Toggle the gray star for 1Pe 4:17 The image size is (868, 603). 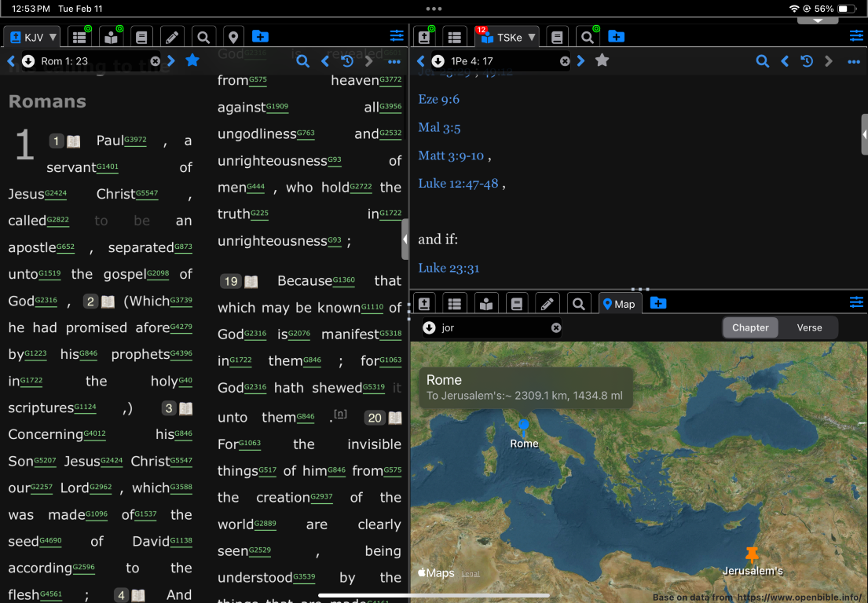pos(602,60)
